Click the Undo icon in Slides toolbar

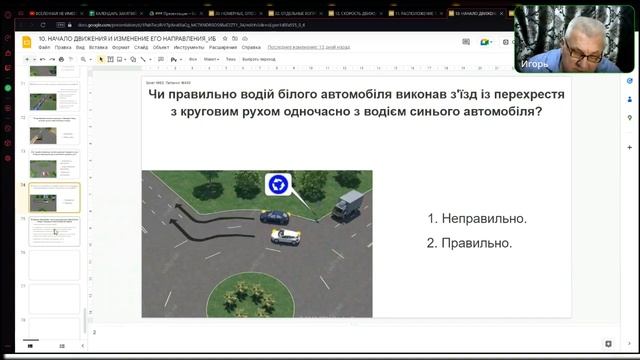click(42, 59)
